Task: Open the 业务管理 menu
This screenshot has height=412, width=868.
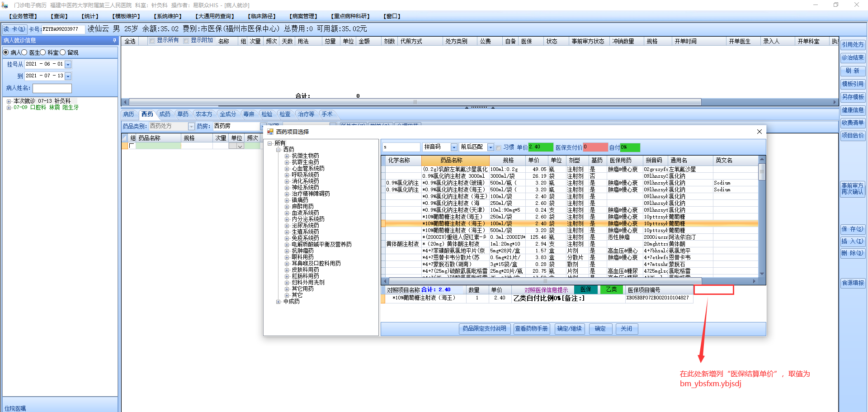Action: (23, 16)
